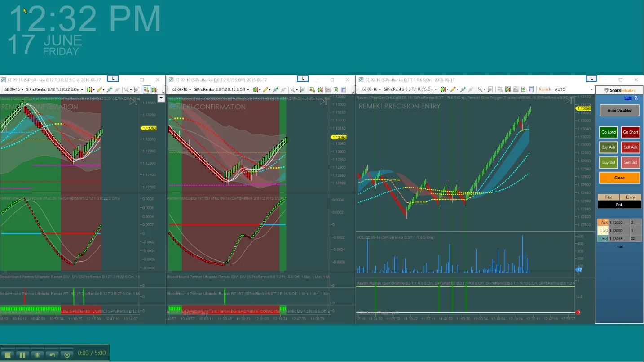
Task: Toggle link button L on left chart
Action: (x=113, y=79)
